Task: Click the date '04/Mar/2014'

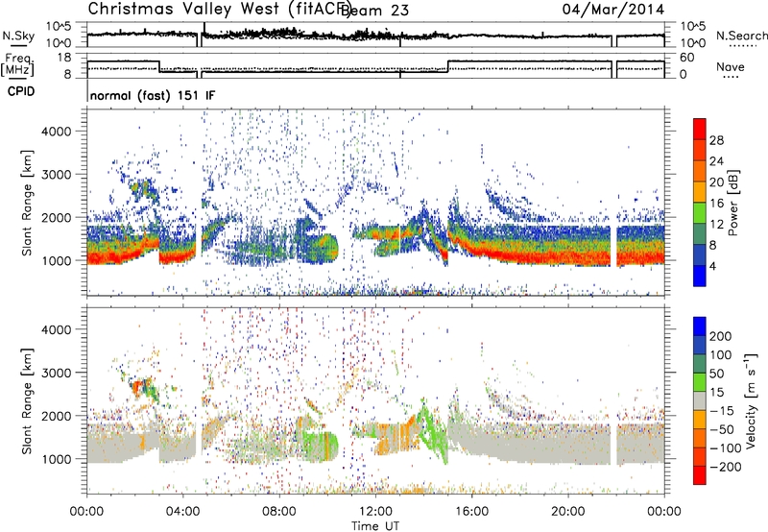Action: [612, 10]
